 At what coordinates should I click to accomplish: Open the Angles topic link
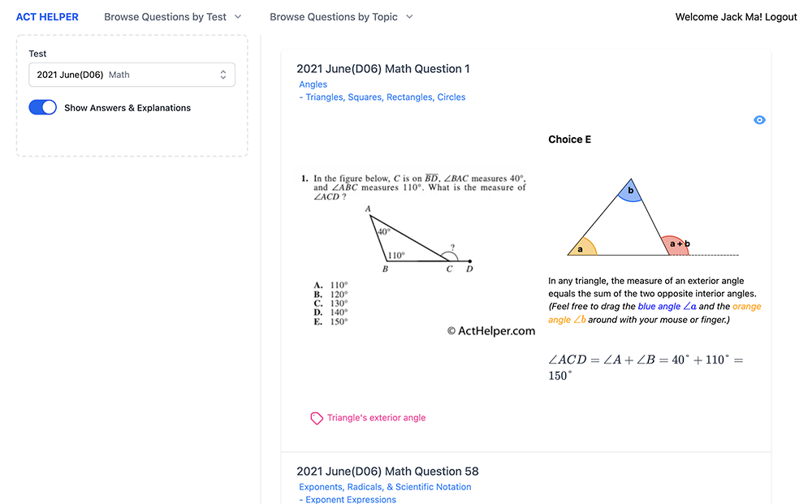point(313,84)
